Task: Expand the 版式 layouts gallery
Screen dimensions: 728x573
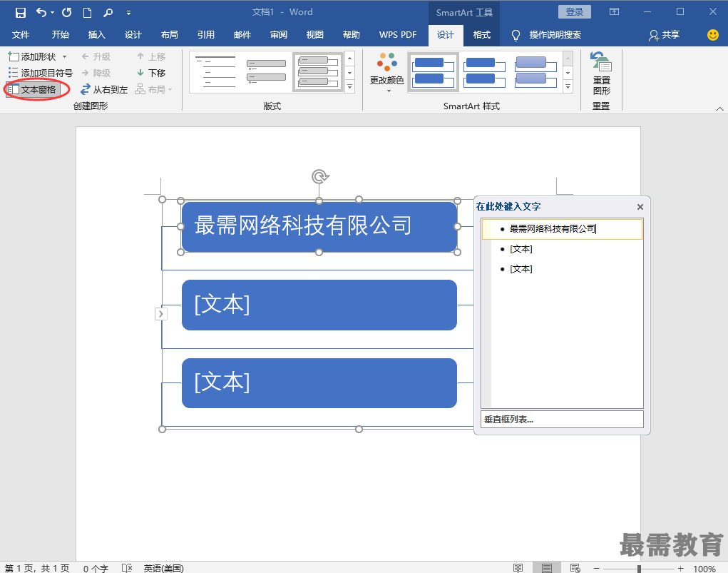Action: pyautogui.click(x=350, y=86)
